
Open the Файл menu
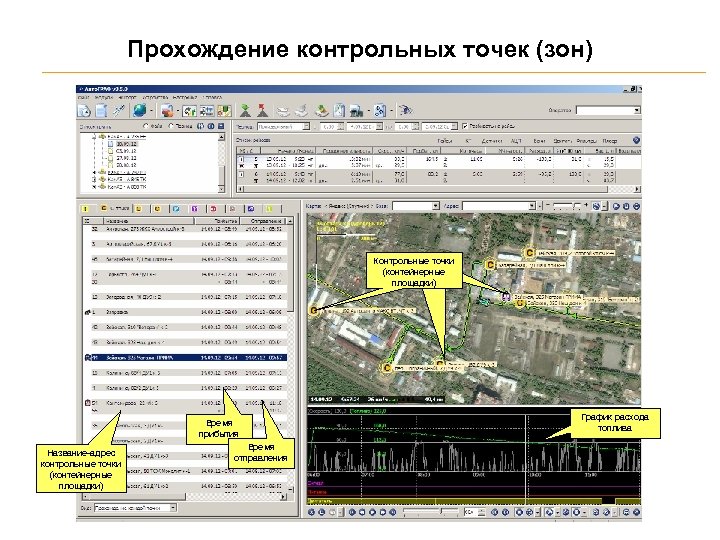(84, 97)
